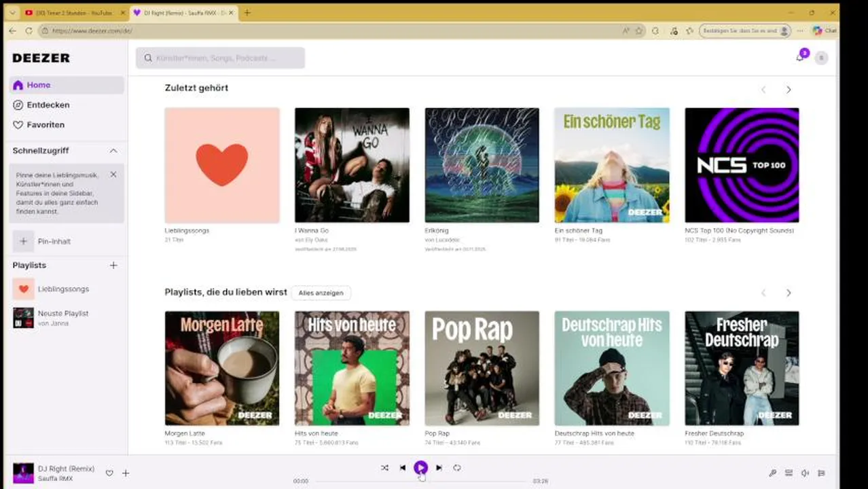The height and width of the screenshot is (489, 868).
Task: Click the Pin-Inhalt plus button
Action: (x=23, y=241)
